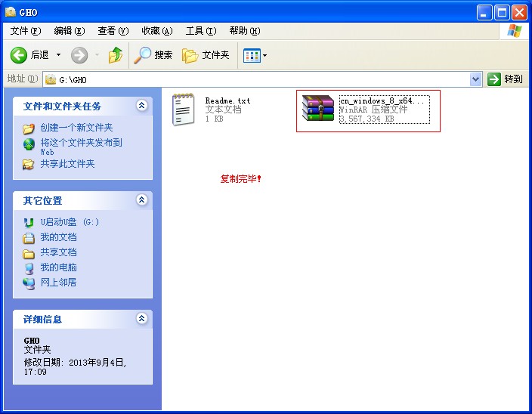The image size is (532, 414).
Task: Click the Views icon in toolbar
Action: [x=252, y=55]
